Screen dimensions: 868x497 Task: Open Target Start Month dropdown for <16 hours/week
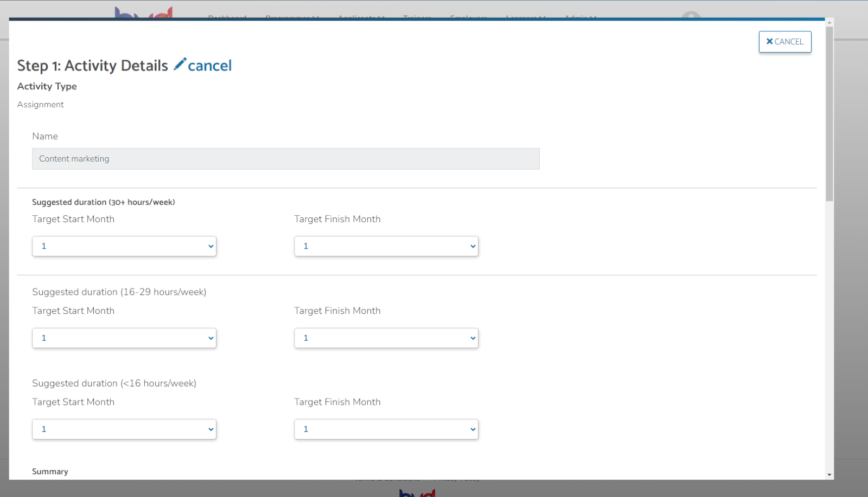pyautogui.click(x=124, y=429)
